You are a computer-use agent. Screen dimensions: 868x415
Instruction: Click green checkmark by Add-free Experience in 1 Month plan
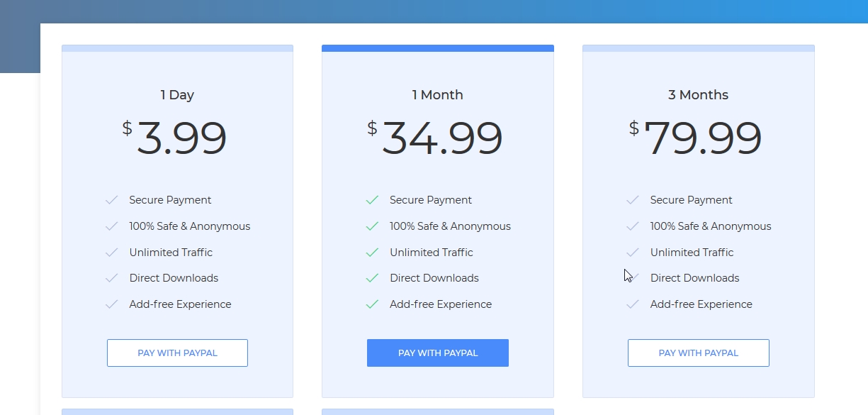(372, 304)
